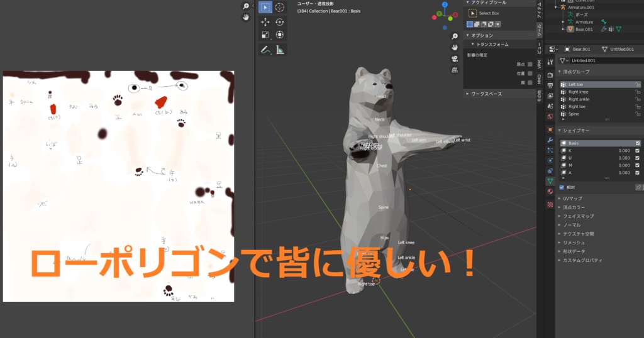Click pan hand icon in 3D viewport

[455, 48]
